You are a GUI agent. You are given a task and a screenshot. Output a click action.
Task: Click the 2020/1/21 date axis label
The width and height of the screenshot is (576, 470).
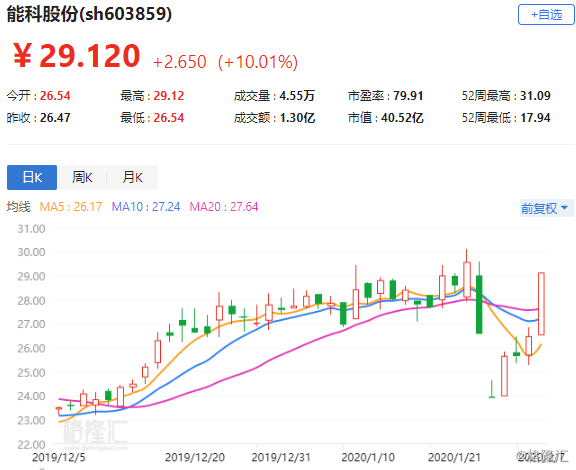click(x=454, y=458)
